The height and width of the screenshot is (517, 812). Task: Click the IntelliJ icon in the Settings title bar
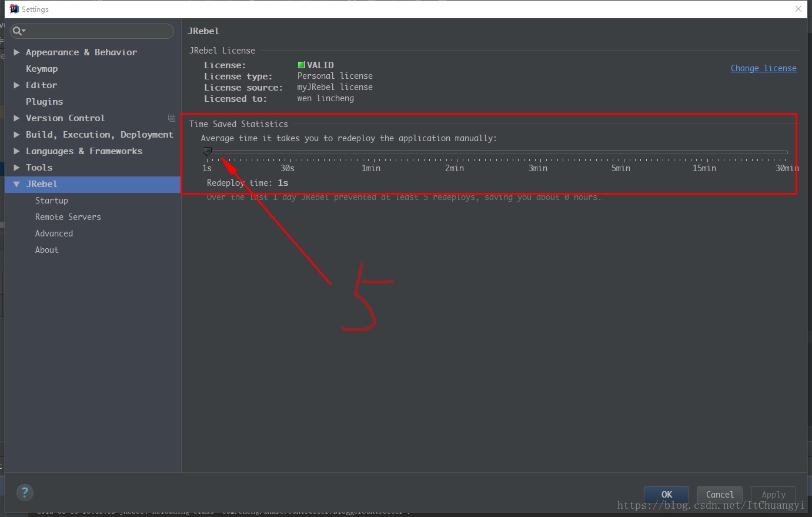14,9
